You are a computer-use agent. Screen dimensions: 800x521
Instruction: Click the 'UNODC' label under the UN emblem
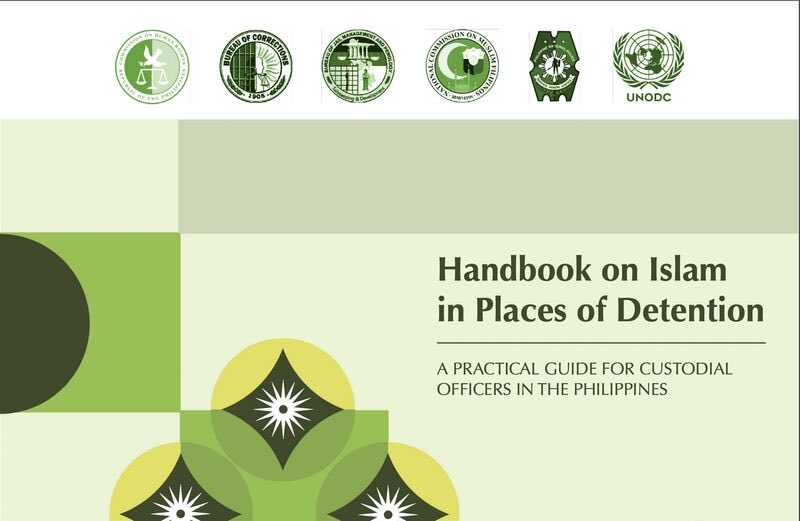tap(648, 97)
